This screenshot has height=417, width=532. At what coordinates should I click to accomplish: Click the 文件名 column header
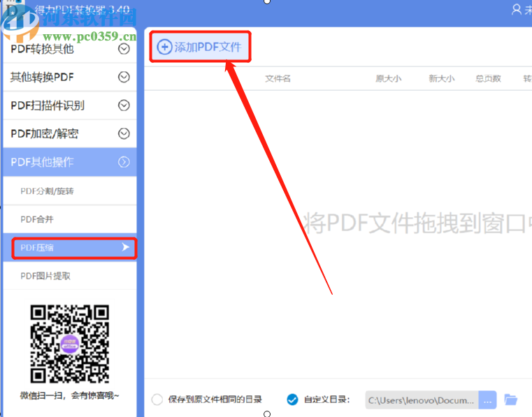pyautogui.click(x=278, y=79)
